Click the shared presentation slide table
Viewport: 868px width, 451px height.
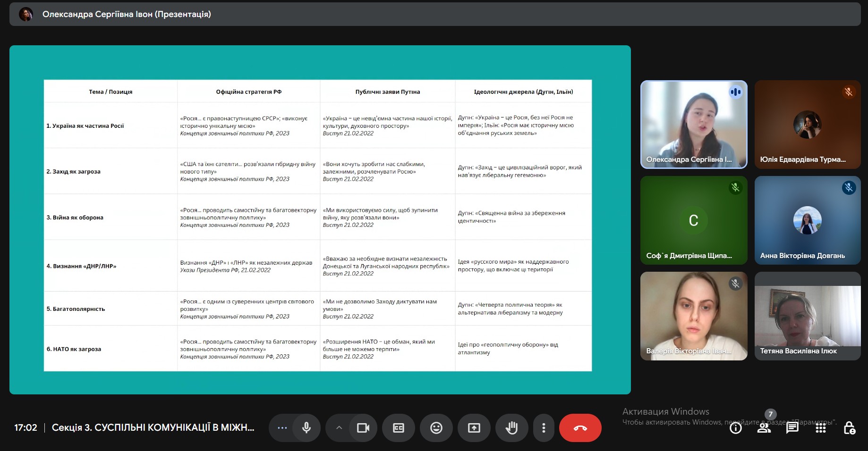click(x=317, y=225)
